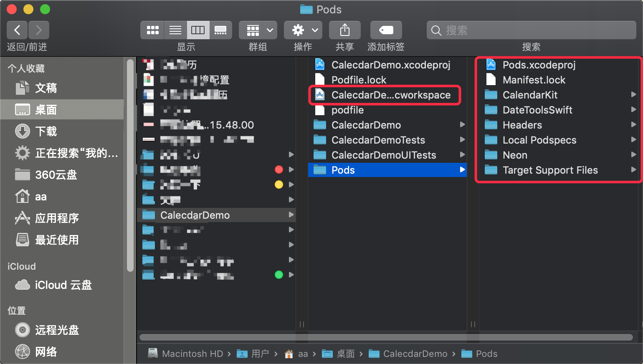This screenshot has height=364, width=643.
Task: Switch to gallery view
Action: coord(220,30)
